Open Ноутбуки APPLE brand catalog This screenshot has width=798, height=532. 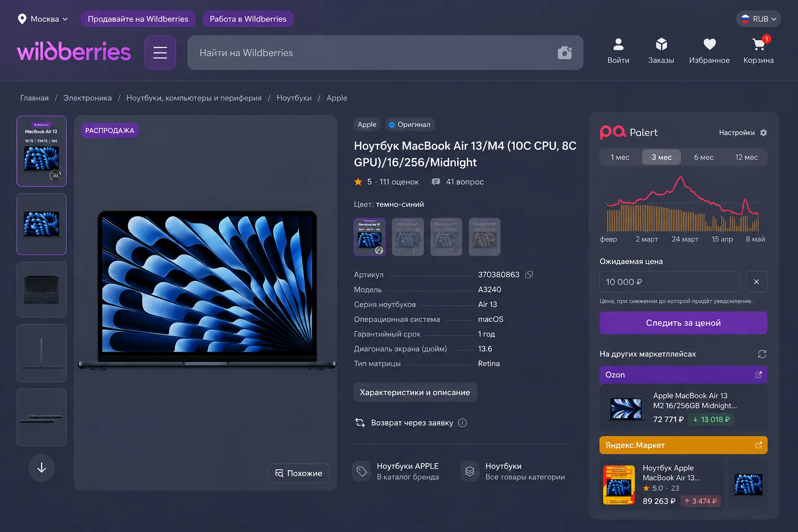396,471
